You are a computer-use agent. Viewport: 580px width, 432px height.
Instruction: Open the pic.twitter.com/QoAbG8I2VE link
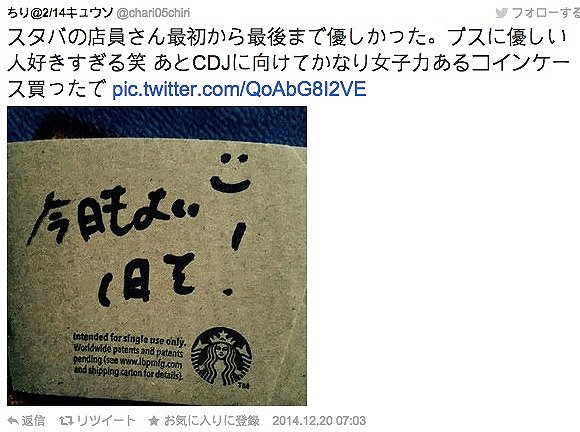[239, 89]
